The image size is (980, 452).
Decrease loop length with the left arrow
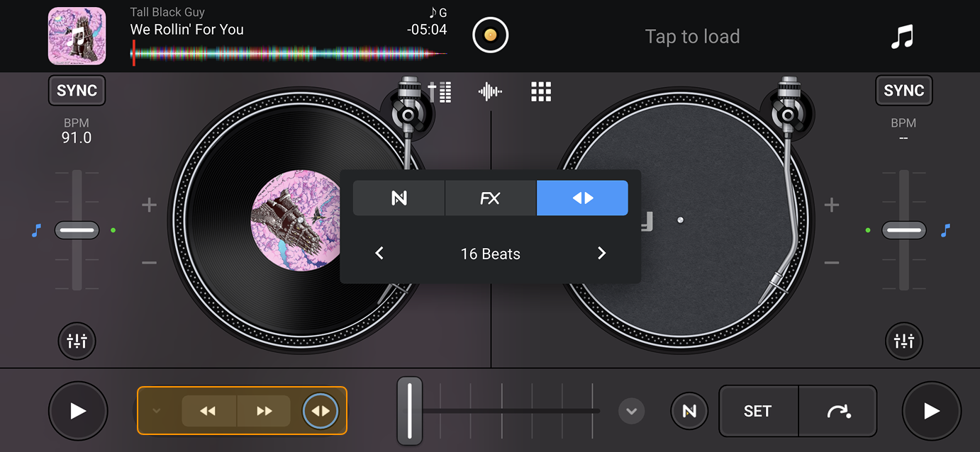click(379, 253)
